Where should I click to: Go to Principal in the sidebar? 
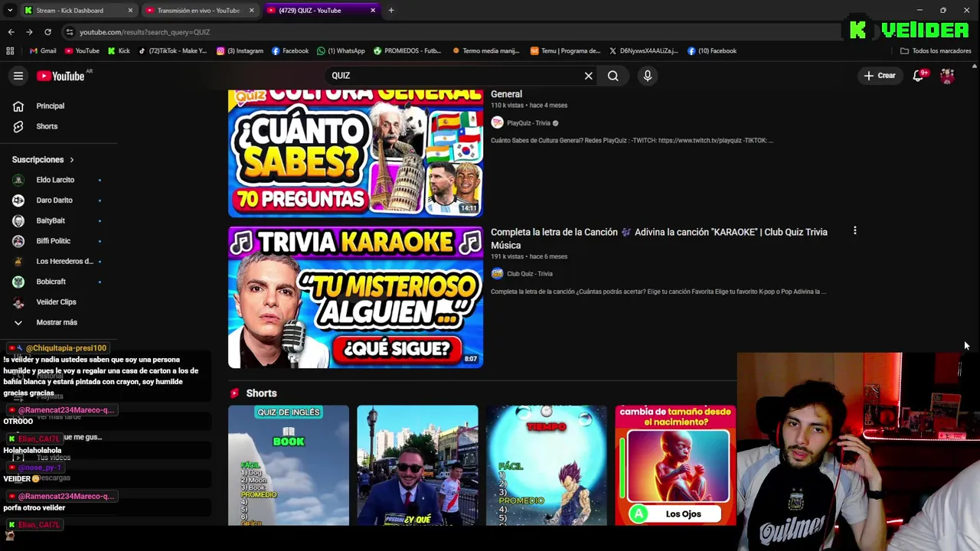point(51,106)
